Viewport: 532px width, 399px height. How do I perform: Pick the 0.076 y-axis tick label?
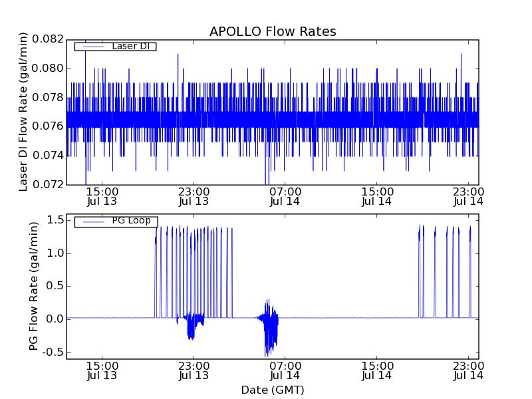tap(48, 126)
